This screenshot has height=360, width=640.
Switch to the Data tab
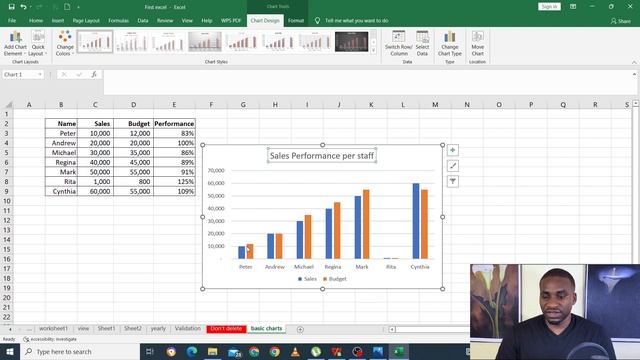click(x=143, y=20)
